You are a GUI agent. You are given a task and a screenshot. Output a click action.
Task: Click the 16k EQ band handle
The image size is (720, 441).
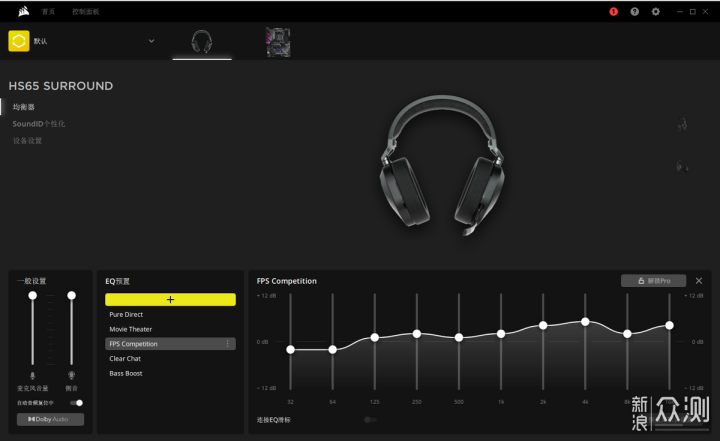[669, 325]
